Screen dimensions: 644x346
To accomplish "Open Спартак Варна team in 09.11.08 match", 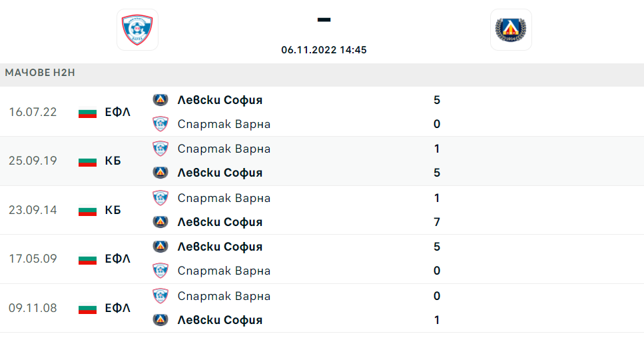I will pyautogui.click(x=224, y=296).
